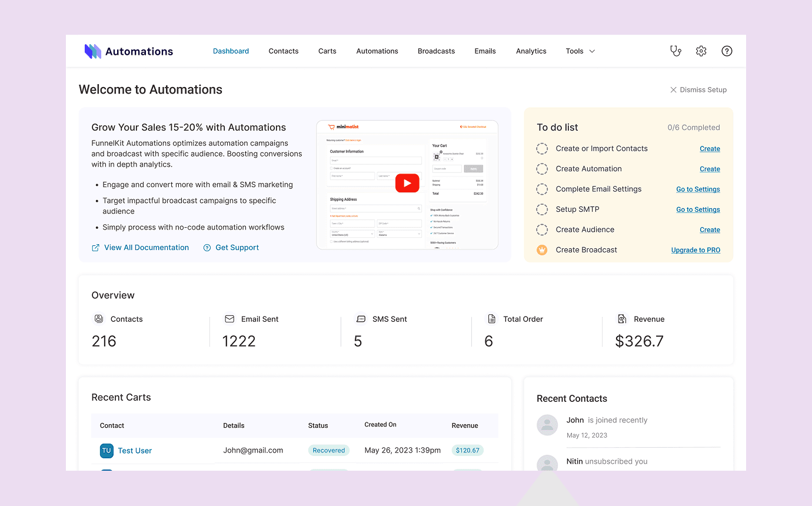Click the help icon beside Get Support
Viewport: 812px width, 506px height.
pyautogui.click(x=207, y=248)
